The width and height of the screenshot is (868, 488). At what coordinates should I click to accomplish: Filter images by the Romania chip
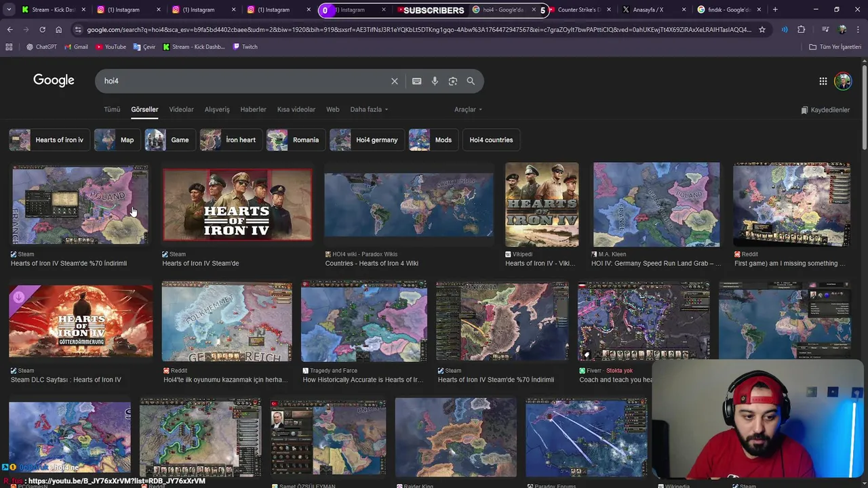pyautogui.click(x=295, y=140)
